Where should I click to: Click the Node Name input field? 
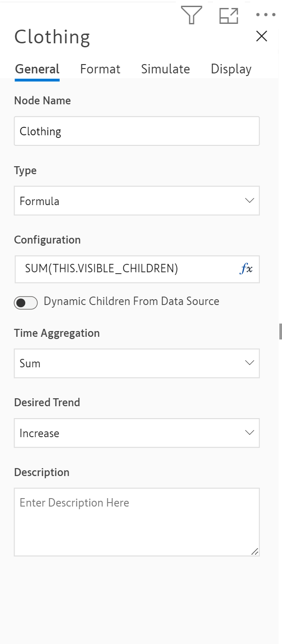[137, 131]
